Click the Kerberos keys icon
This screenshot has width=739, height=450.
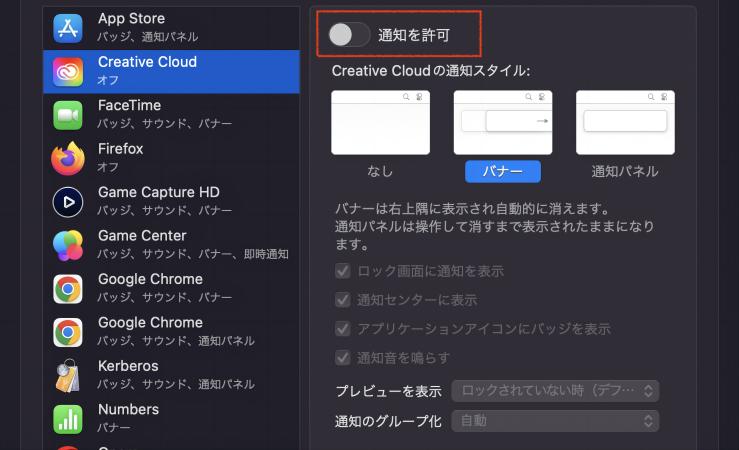[68, 376]
